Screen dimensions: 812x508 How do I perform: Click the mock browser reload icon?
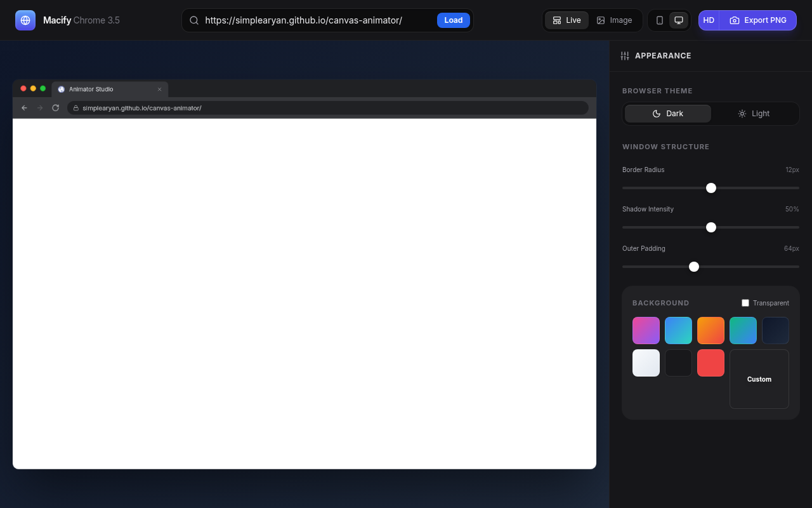click(x=56, y=108)
